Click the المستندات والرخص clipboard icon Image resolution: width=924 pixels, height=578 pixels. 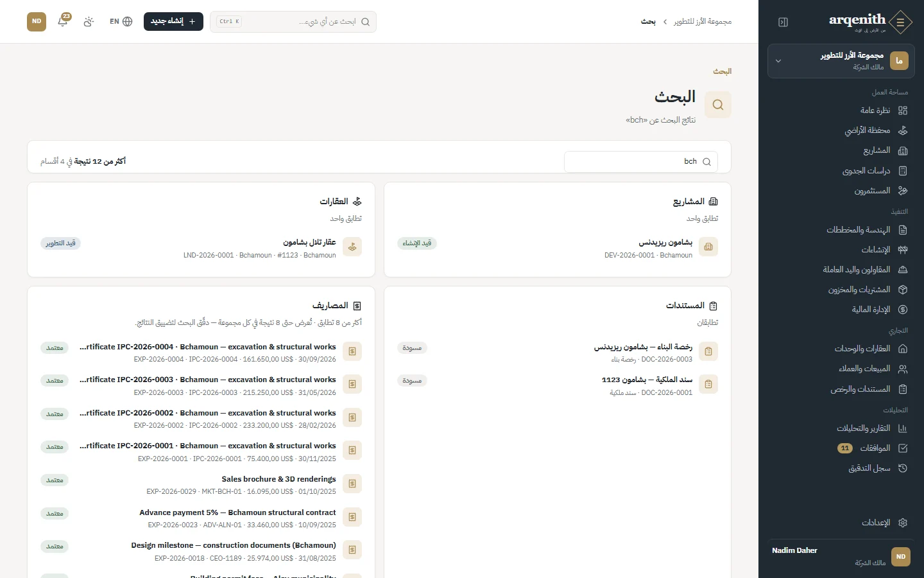(903, 389)
